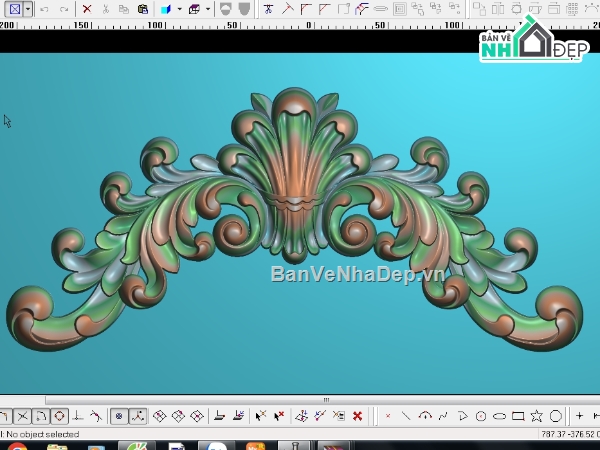The width and height of the screenshot is (600, 450).
Task: Select the rectangle drawing tool
Action: 518,416
